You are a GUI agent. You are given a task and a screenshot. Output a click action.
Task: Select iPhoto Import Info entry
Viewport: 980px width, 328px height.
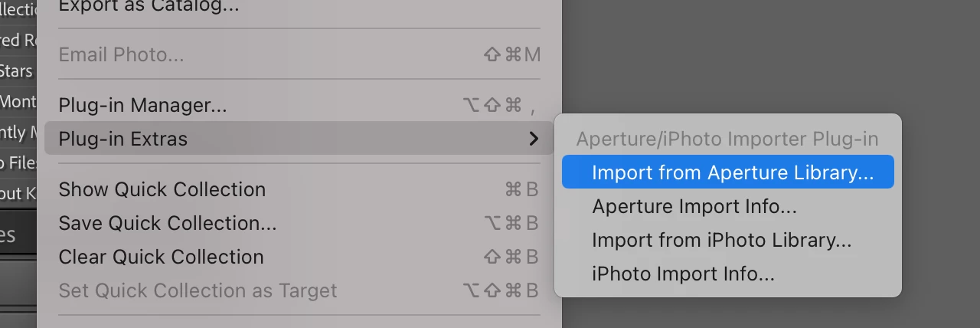683,274
